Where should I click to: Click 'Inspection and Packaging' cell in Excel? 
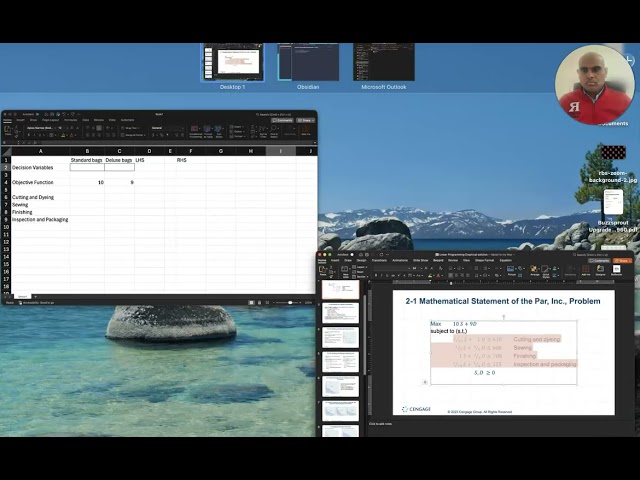pos(40,220)
